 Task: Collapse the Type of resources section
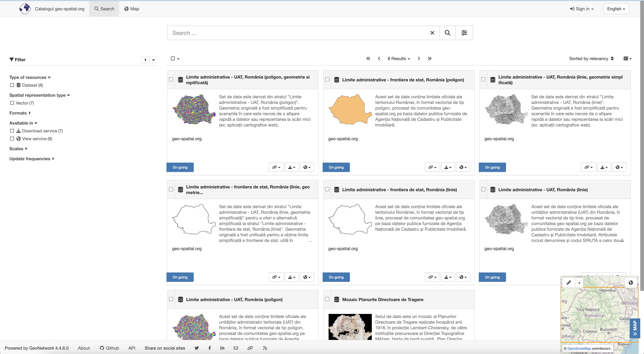pyautogui.click(x=30, y=77)
